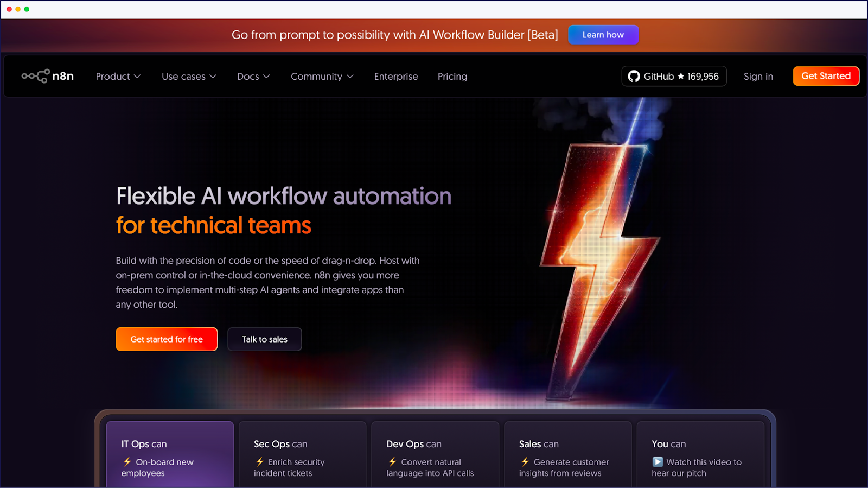Open the GitHub 169,956 stars link
Viewport: 868px width, 488px height.
(674, 77)
